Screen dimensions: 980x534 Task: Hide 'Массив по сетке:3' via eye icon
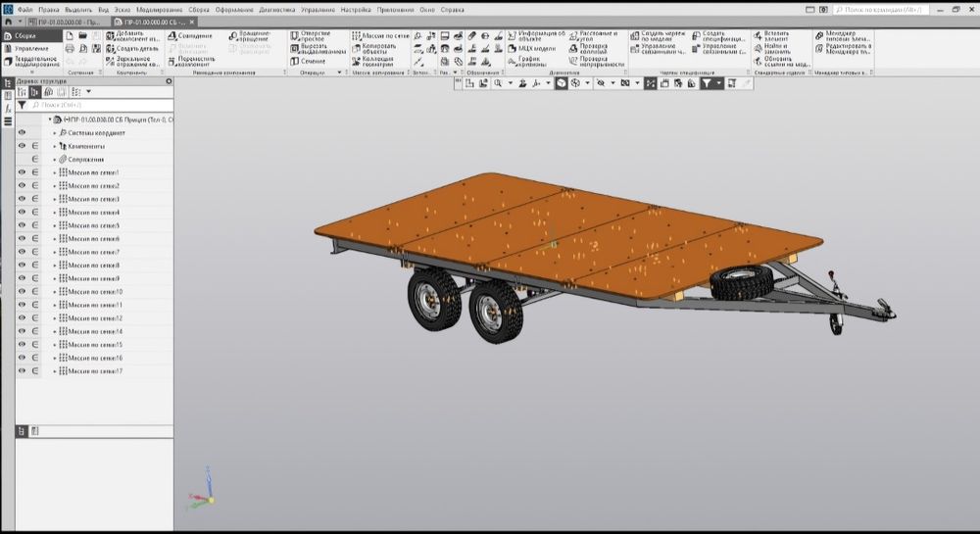pyautogui.click(x=22, y=199)
